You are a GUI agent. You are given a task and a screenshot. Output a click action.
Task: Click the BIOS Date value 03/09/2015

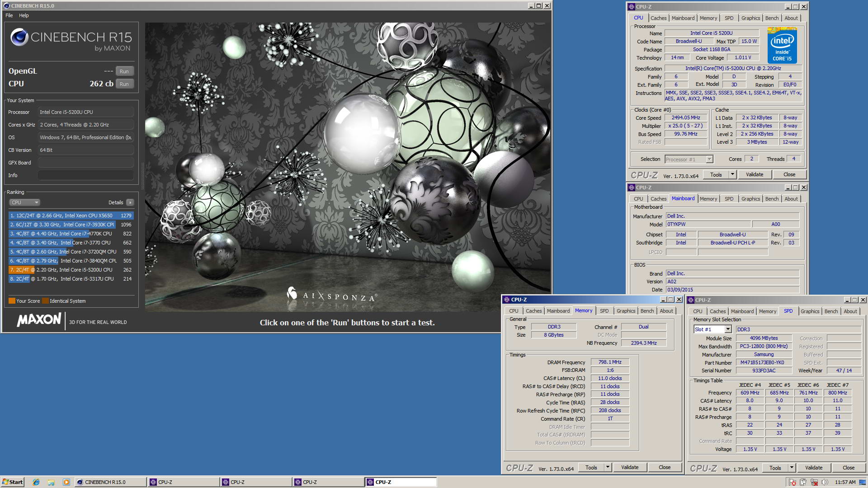click(x=732, y=290)
